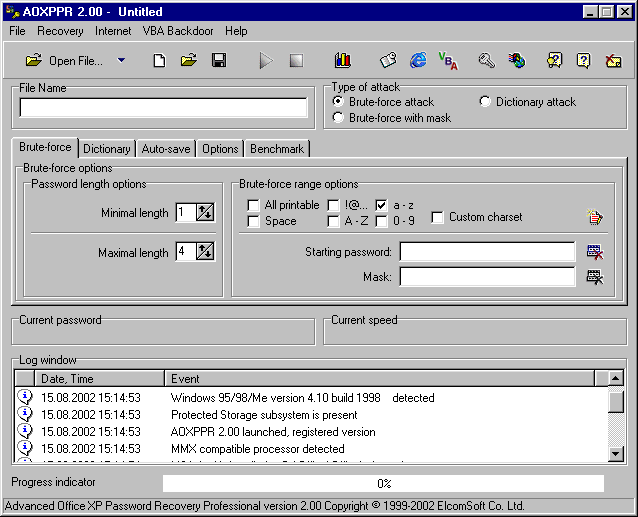Click the log window vertical scrollbar
638x517 pixels.
(x=616, y=425)
